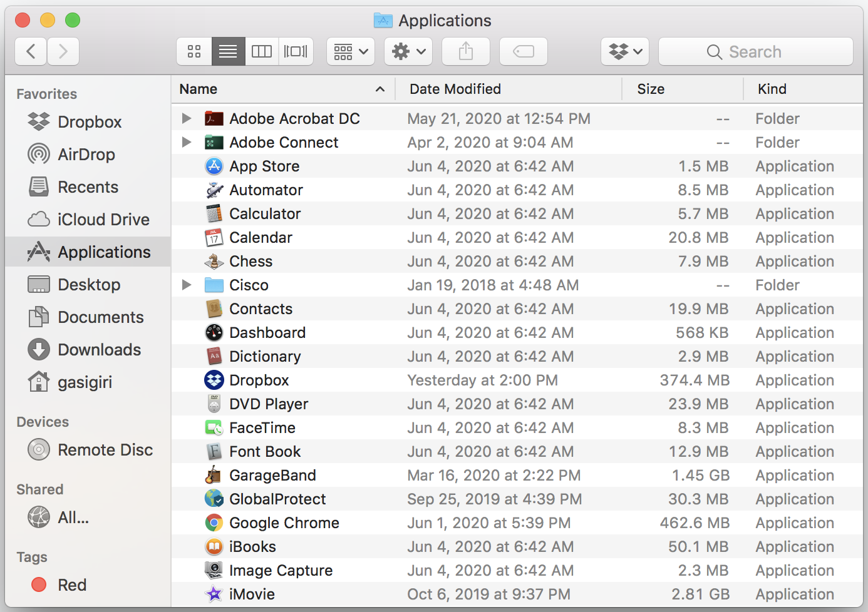Open Documents in the sidebar
This screenshot has height=612, width=868.
(88, 317)
